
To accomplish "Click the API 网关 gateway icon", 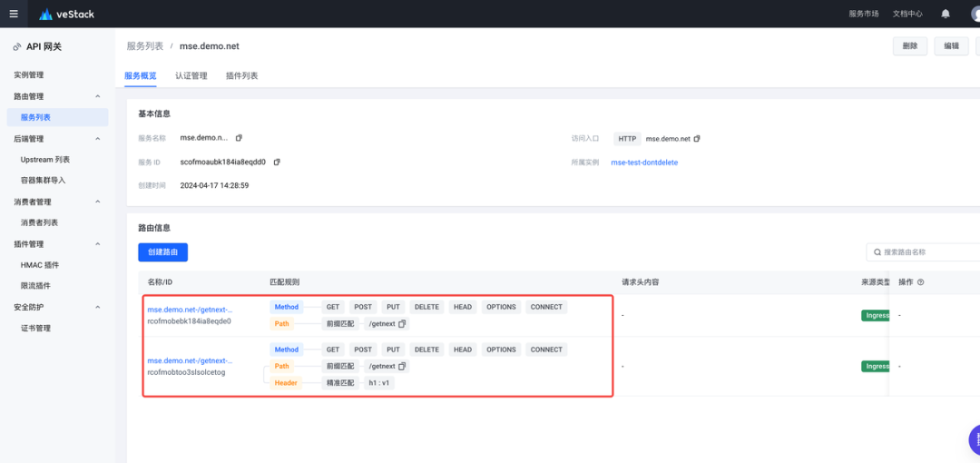I will coord(17,47).
